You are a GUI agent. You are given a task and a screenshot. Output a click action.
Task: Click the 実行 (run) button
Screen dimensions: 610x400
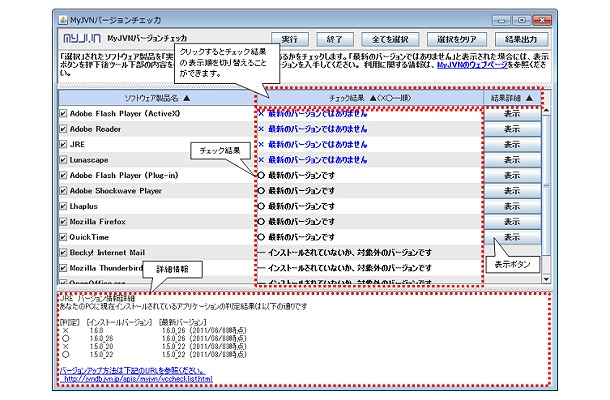pos(290,39)
